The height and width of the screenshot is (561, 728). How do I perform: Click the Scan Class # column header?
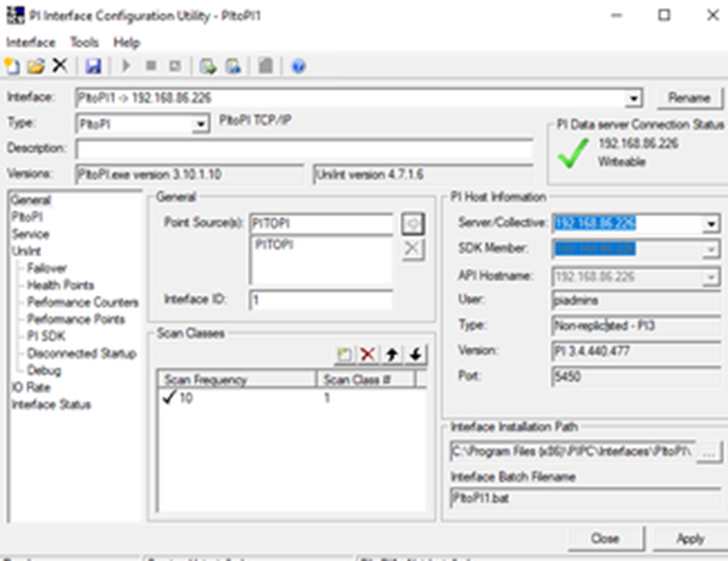click(365, 380)
